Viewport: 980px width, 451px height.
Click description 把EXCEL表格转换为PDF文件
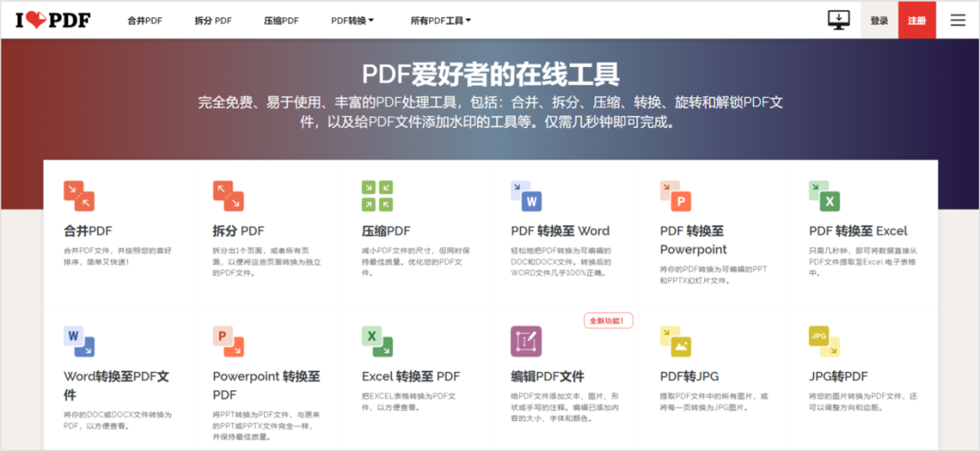click(408, 402)
